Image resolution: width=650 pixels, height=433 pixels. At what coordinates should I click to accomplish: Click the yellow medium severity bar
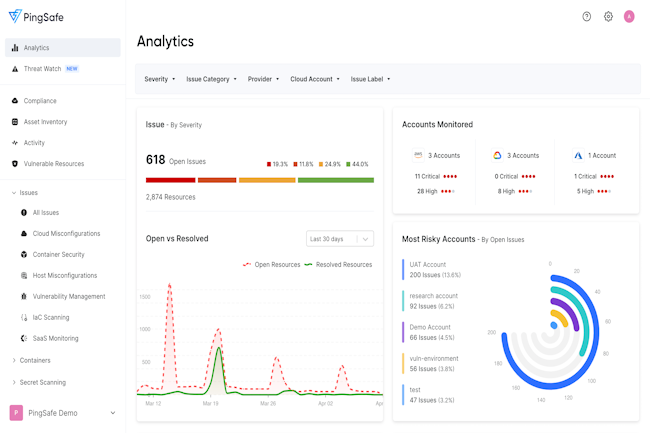click(x=267, y=180)
